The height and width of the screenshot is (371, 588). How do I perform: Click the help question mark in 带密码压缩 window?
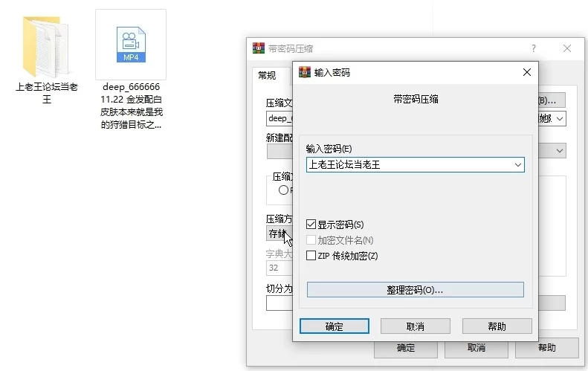[533, 48]
